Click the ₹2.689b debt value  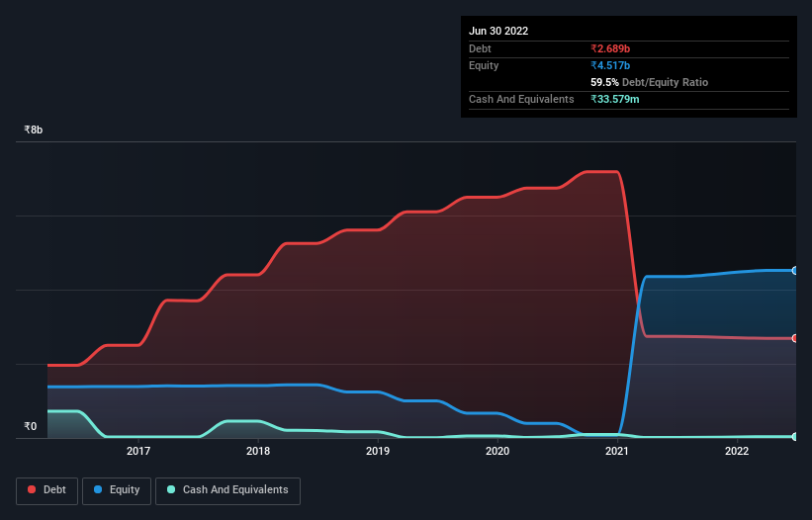610,48
